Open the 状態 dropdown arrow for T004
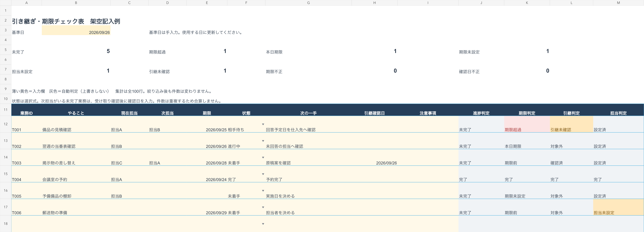This screenshot has height=232, width=644. [x=263, y=174]
